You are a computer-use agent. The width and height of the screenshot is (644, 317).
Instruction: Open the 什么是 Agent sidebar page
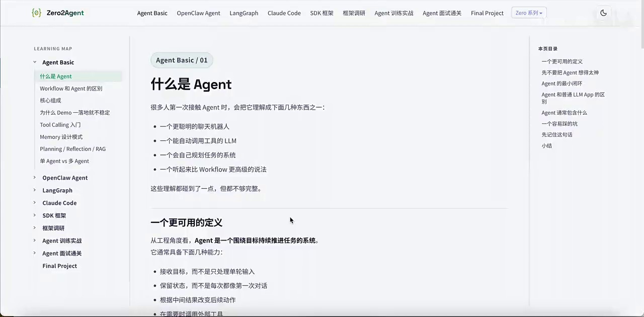78,76
